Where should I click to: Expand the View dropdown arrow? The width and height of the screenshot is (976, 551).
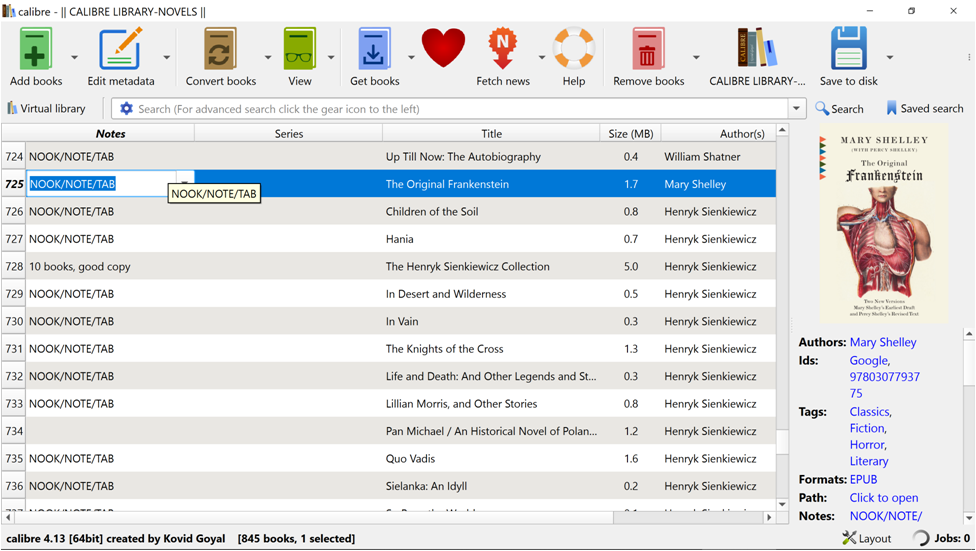coord(331,57)
